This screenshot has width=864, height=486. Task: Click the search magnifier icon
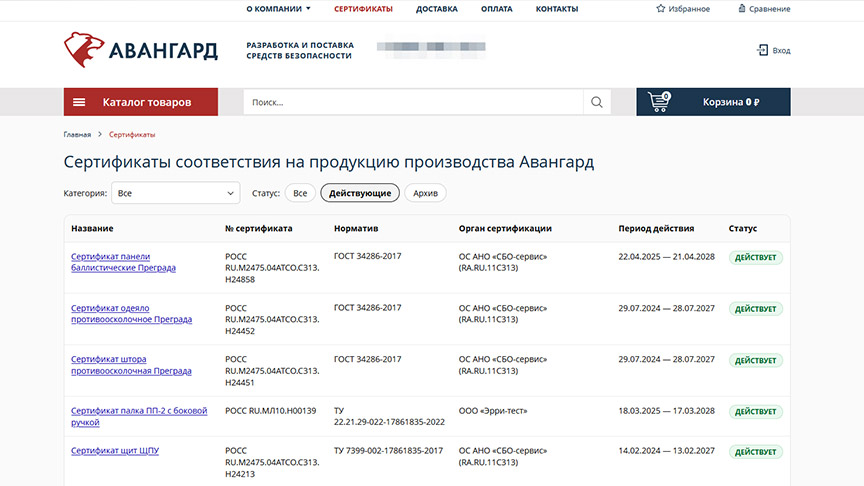click(597, 102)
